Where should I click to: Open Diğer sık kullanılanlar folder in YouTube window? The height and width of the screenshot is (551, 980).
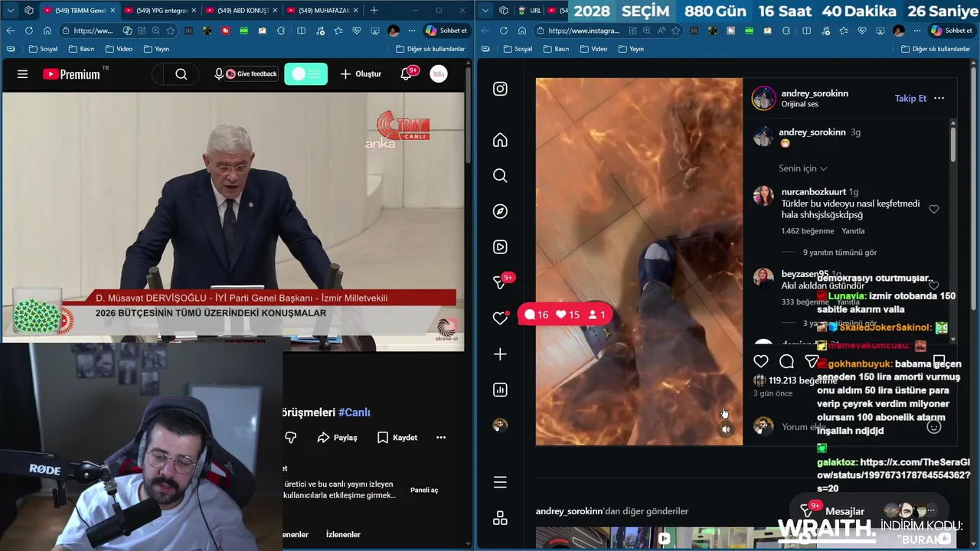click(430, 49)
